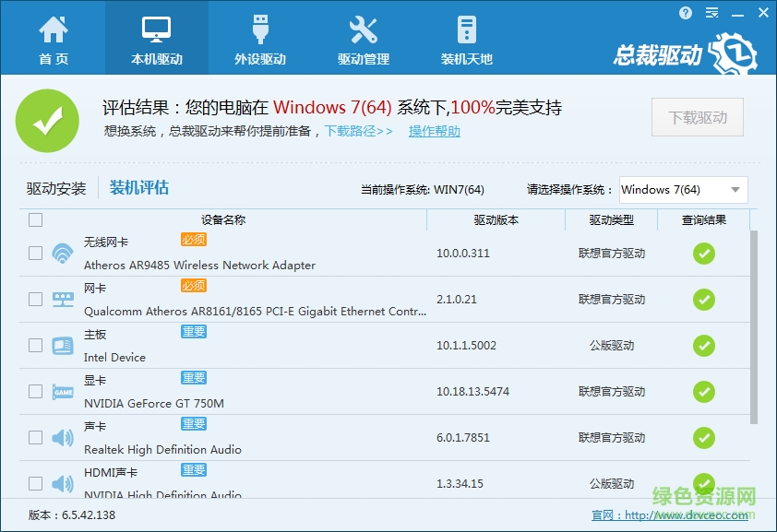Click 公版驱动 type for 主板 row
Screen dimensions: 777x532
click(612, 345)
